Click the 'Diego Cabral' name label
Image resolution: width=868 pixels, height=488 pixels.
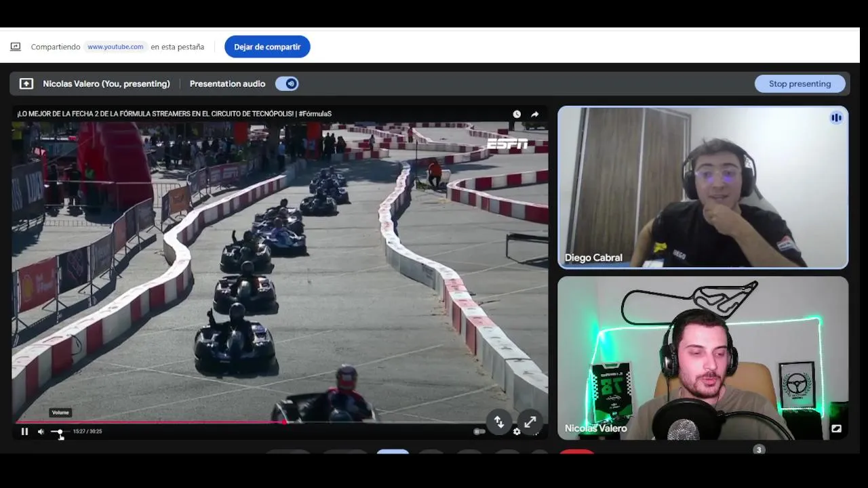593,258
